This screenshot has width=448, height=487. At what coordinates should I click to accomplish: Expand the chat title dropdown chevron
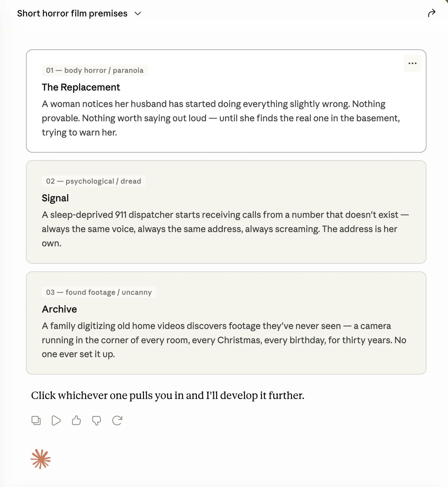[x=138, y=14]
